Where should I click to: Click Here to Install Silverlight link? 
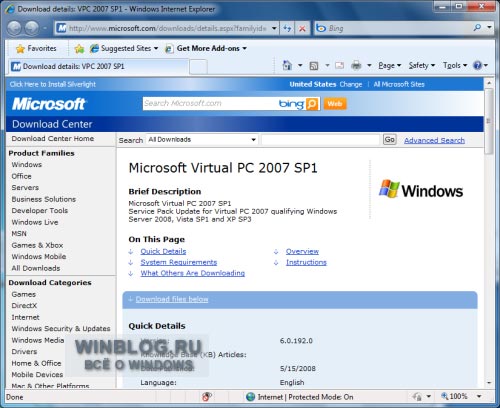coord(53,84)
